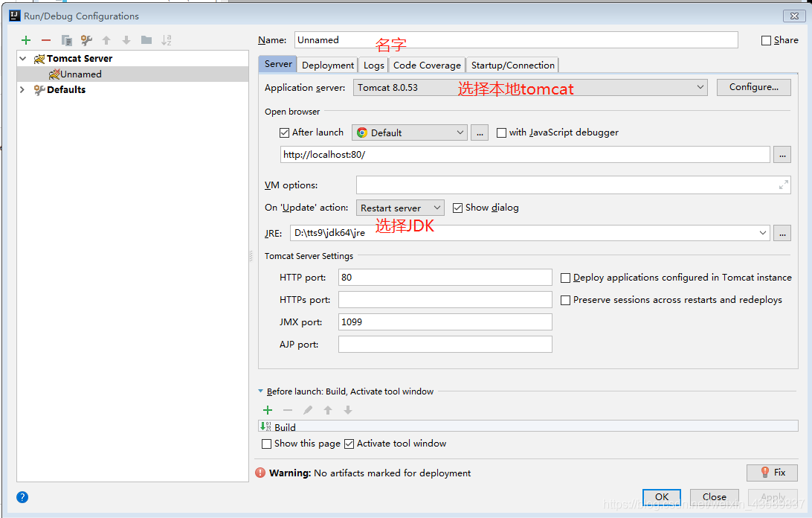The height and width of the screenshot is (518, 812).
Task: Open Application server dropdown
Action: pos(530,87)
